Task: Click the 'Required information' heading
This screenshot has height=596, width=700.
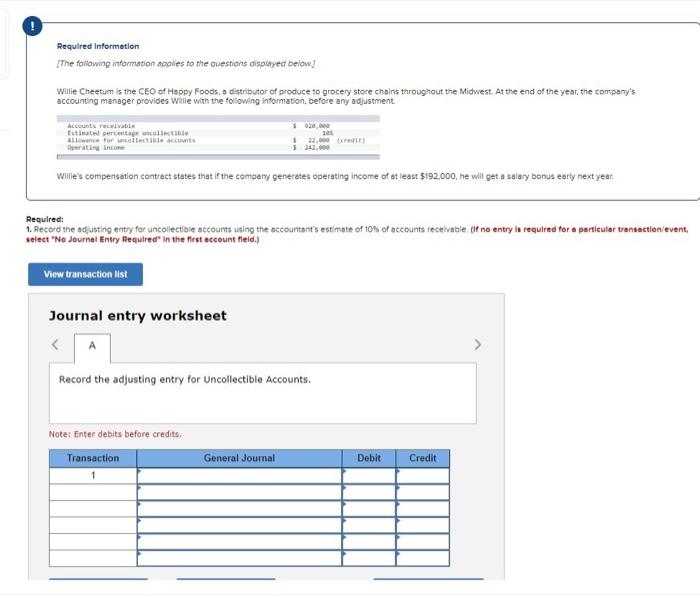Action: 98,46
